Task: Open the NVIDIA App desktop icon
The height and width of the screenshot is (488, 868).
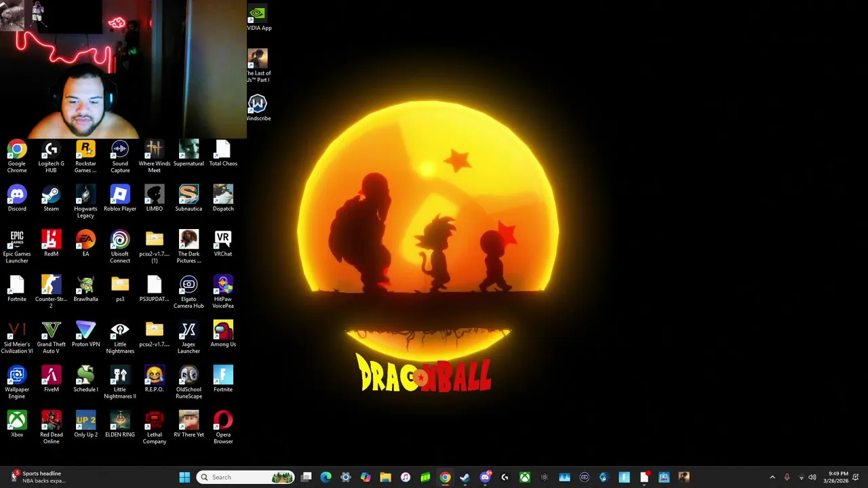Action: (258, 18)
